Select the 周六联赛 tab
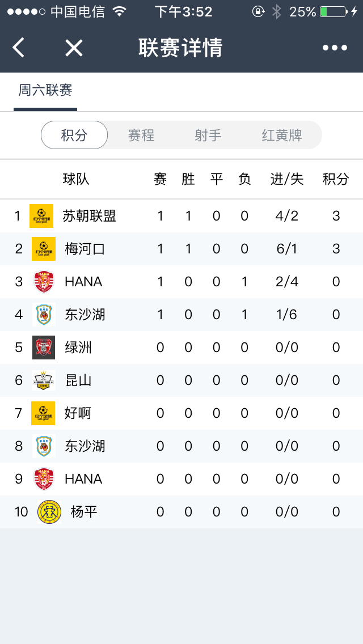 45,91
